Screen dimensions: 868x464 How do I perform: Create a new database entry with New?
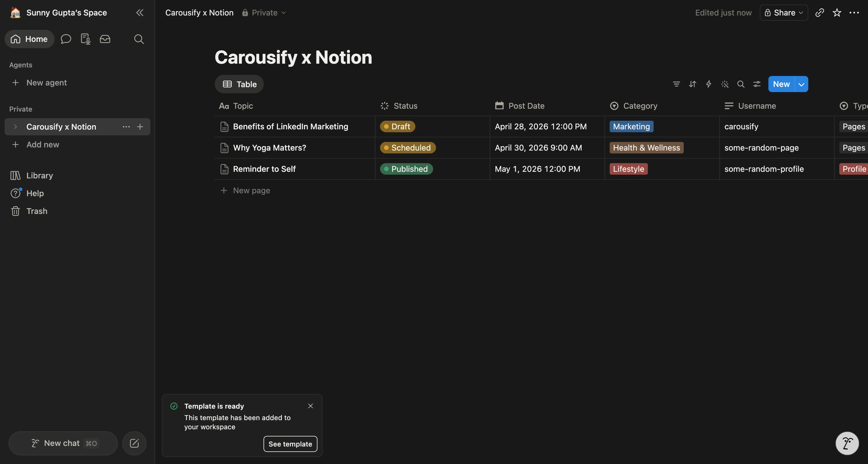coord(781,84)
